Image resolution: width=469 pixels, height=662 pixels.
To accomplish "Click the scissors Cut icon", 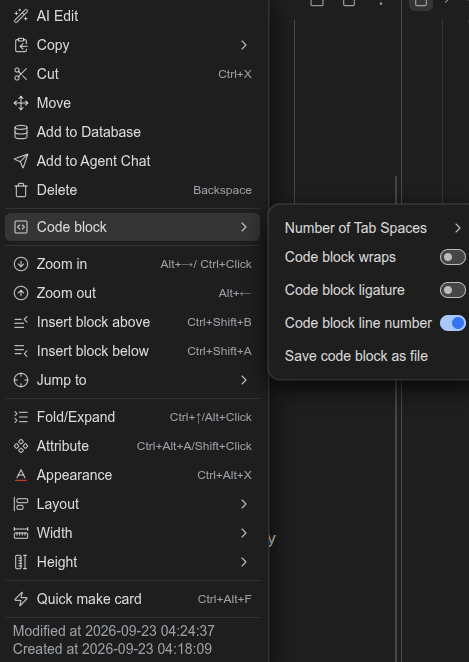I will (x=21, y=74).
